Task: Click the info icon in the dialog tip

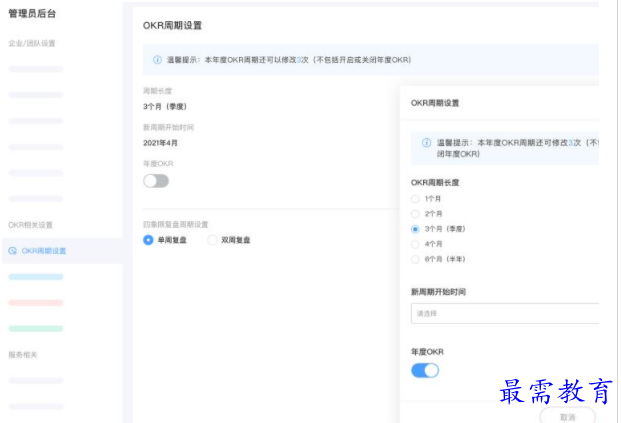Action: pyautogui.click(x=426, y=143)
